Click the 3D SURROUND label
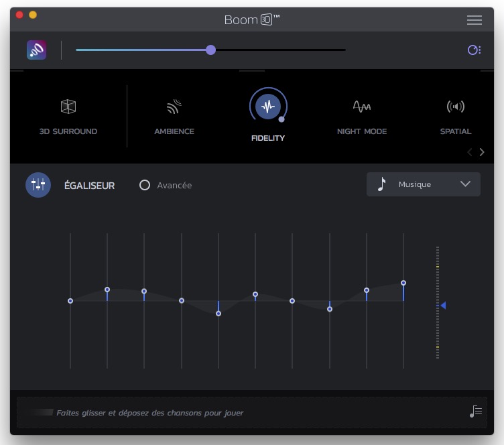This screenshot has height=445, width=504. point(68,131)
